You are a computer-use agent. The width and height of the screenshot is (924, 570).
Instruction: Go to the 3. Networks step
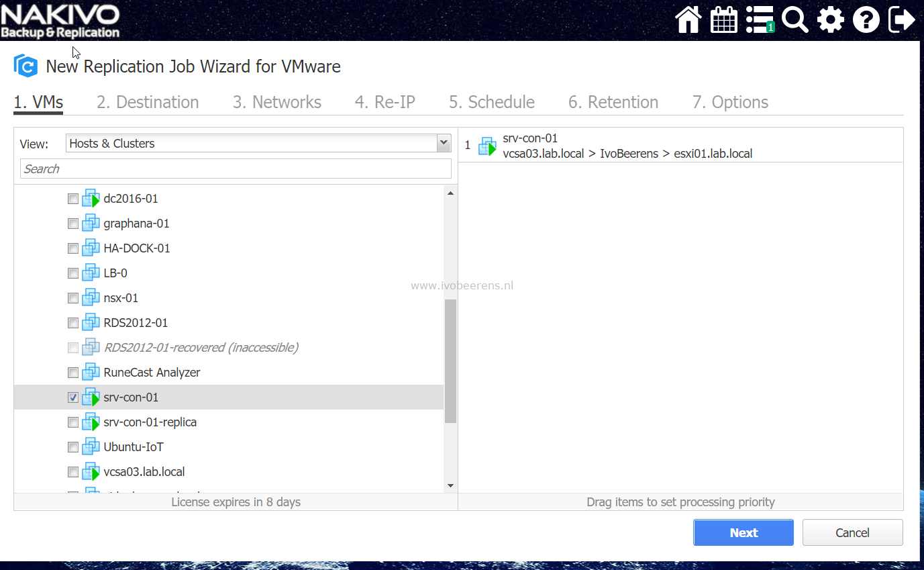[x=277, y=102]
